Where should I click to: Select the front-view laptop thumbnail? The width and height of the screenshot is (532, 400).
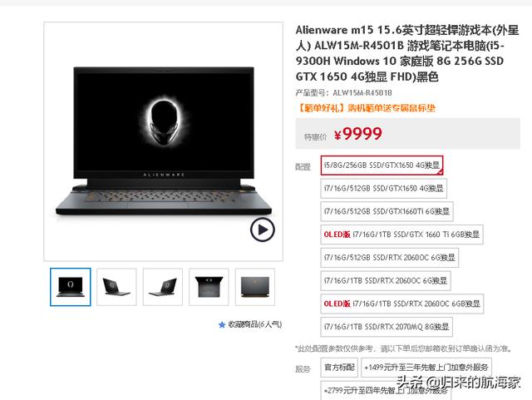pos(70,287)
